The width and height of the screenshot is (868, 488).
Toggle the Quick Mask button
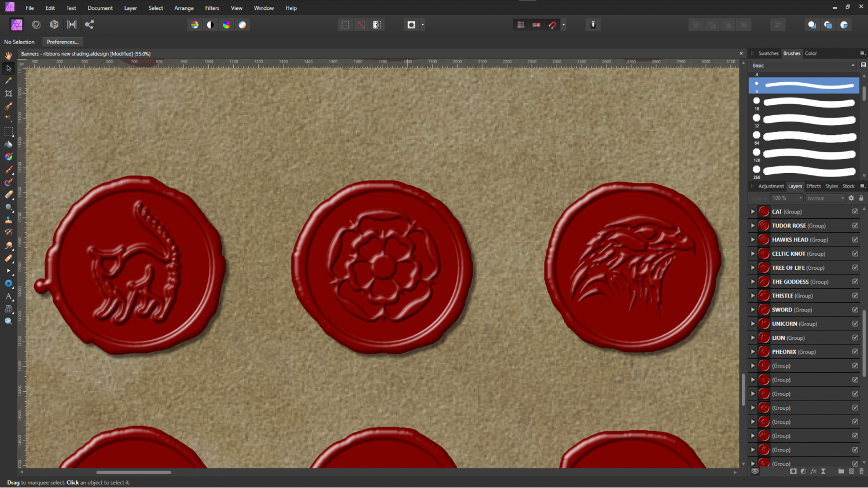click(x=411, y=25)
